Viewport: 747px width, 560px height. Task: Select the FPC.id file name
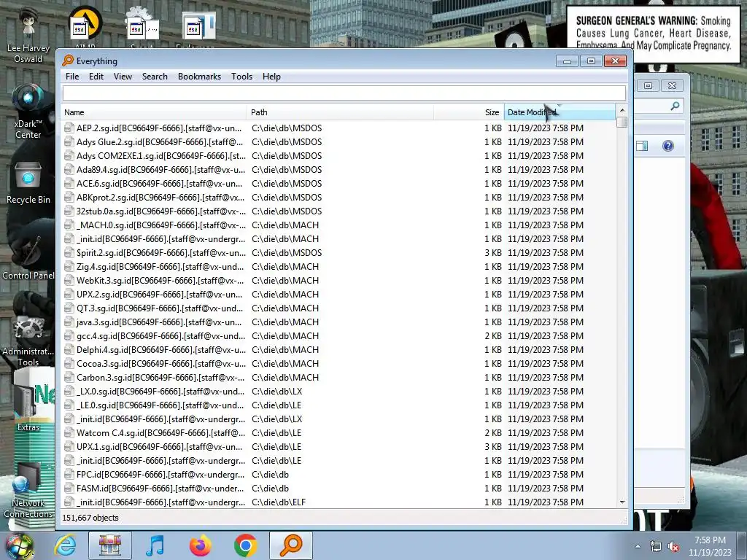160,474
